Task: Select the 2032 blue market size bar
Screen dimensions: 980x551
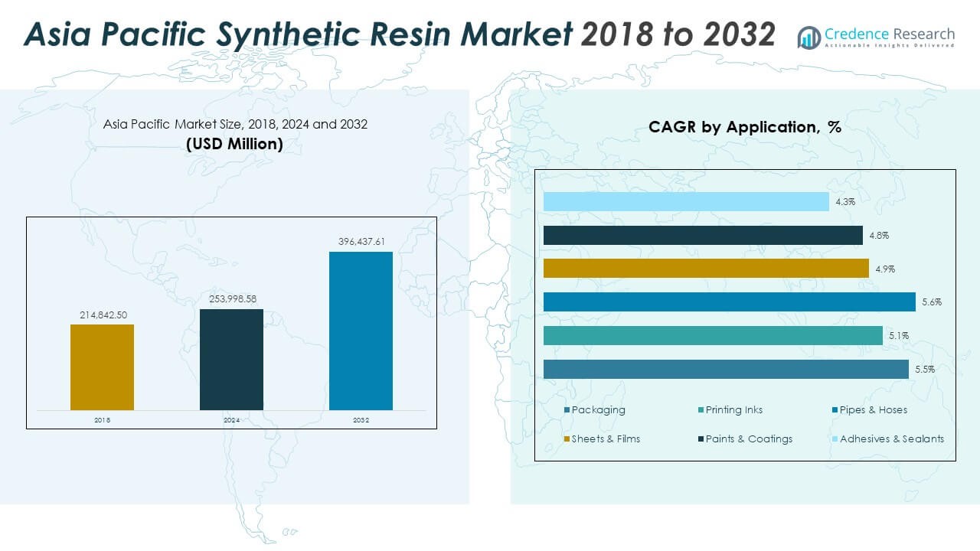Action: (x=361, y=331)
